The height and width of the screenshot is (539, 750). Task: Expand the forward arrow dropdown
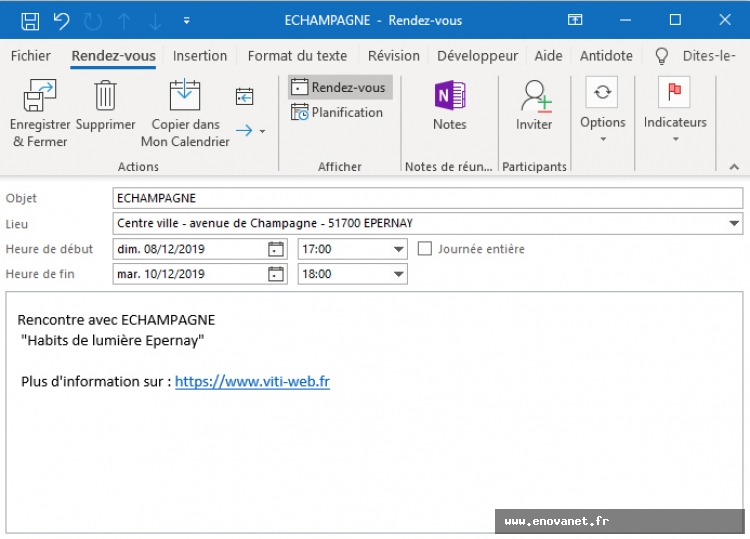click(262, 131)
